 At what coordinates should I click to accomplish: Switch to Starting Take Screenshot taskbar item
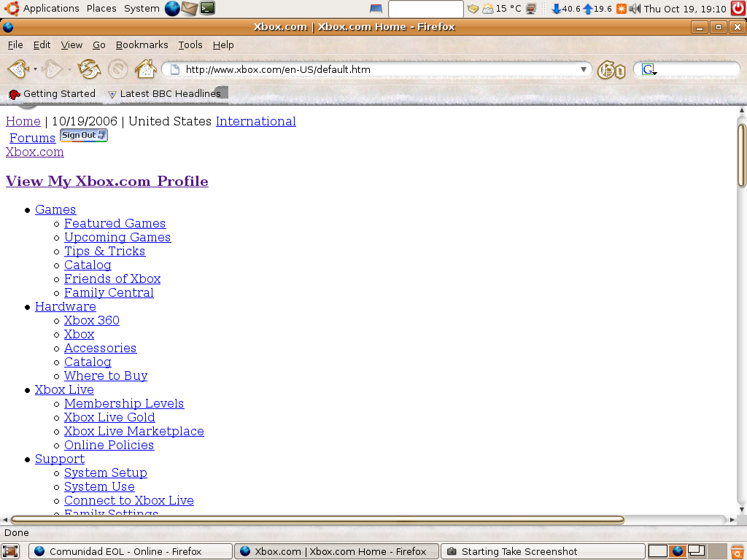(543, 551)
